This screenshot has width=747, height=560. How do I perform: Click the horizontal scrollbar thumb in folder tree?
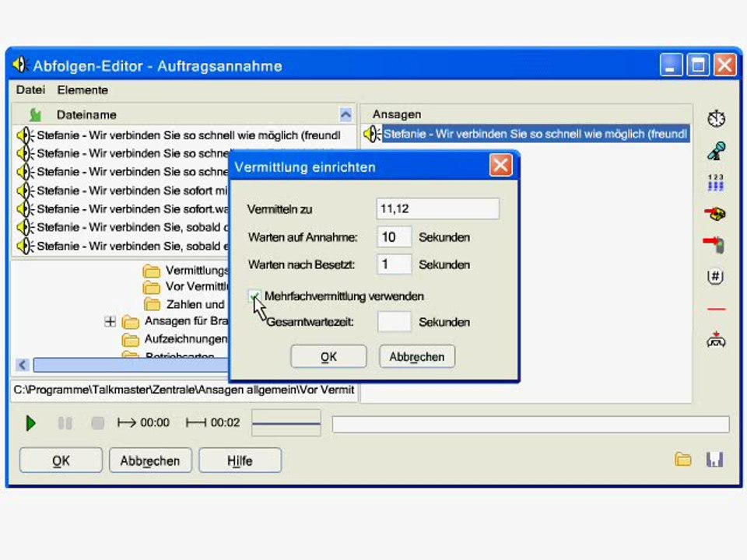131,366
